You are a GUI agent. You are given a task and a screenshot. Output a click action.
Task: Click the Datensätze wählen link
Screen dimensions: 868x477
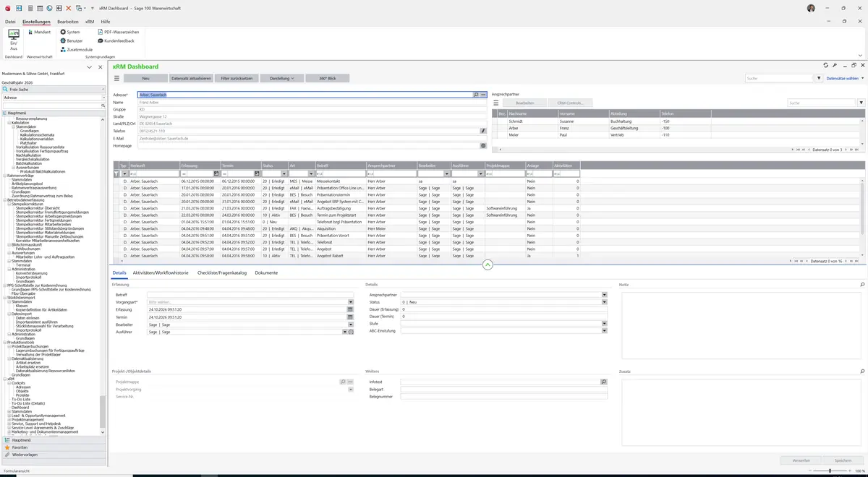pos(843,78)
